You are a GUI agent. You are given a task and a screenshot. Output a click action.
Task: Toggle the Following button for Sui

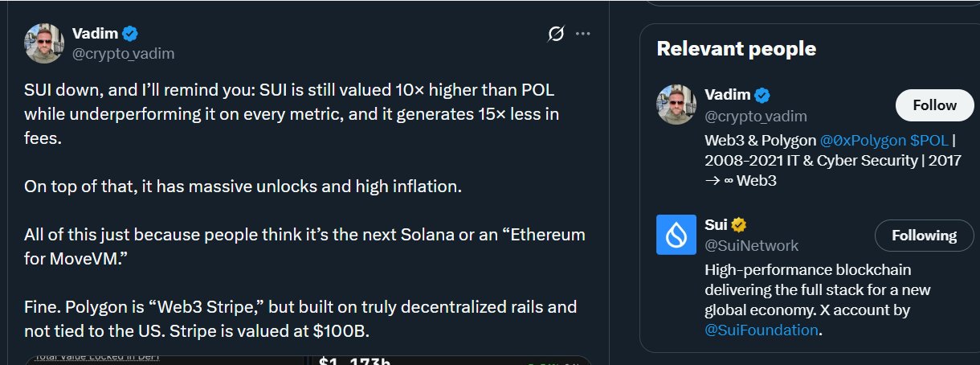pyautogui.click(x=923, y=236)
